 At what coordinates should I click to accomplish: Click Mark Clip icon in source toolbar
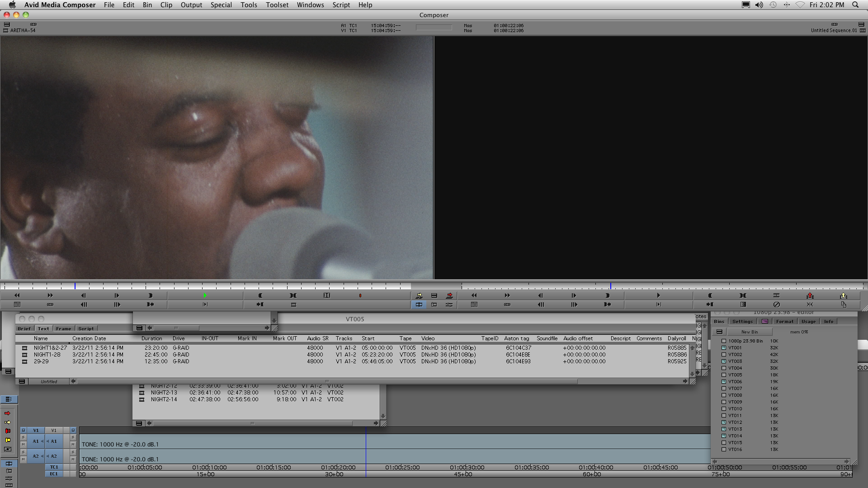(x=293, y=296)
